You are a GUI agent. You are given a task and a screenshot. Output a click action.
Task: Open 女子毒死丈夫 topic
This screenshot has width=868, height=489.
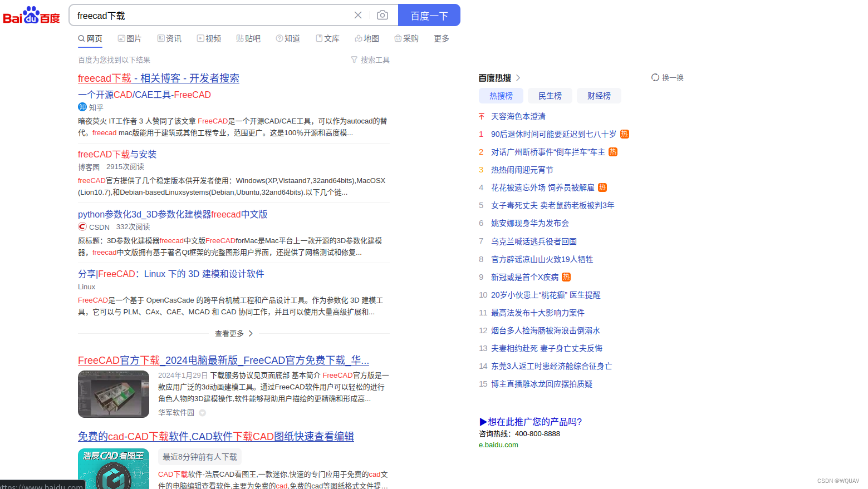coord(553,205)
